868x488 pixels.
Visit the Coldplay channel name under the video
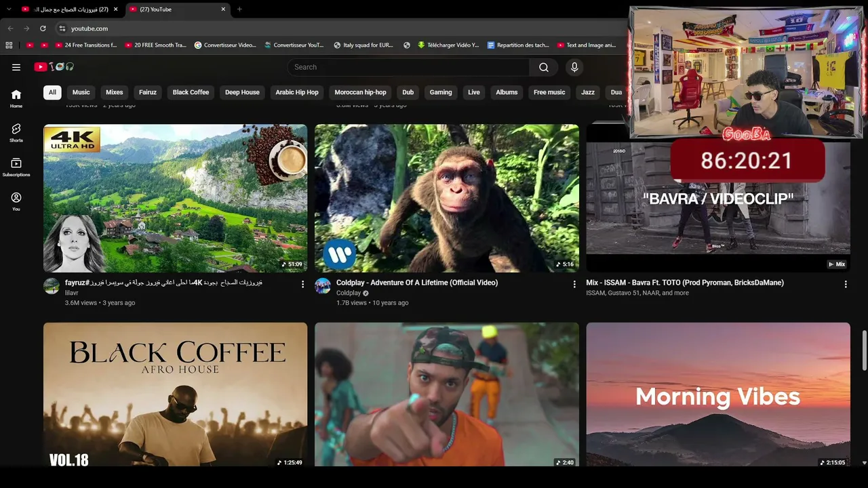[x=349, y=293]
